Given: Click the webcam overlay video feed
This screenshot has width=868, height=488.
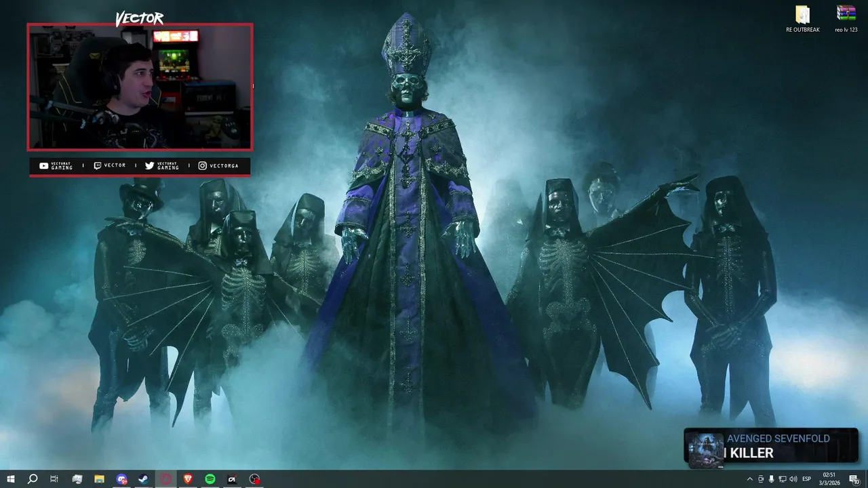Looking at the screenshot, I should pyautogui.click(x=140, y=87).
